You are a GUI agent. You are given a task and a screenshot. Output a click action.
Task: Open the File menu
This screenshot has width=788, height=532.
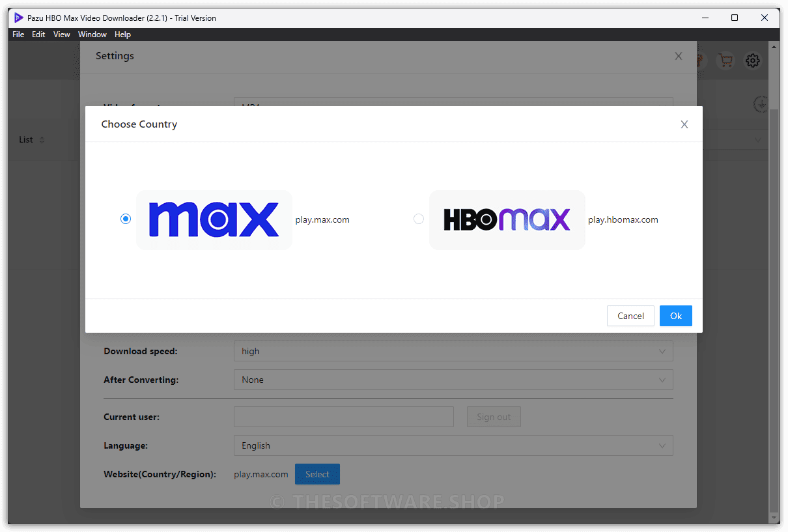(18, 35)
